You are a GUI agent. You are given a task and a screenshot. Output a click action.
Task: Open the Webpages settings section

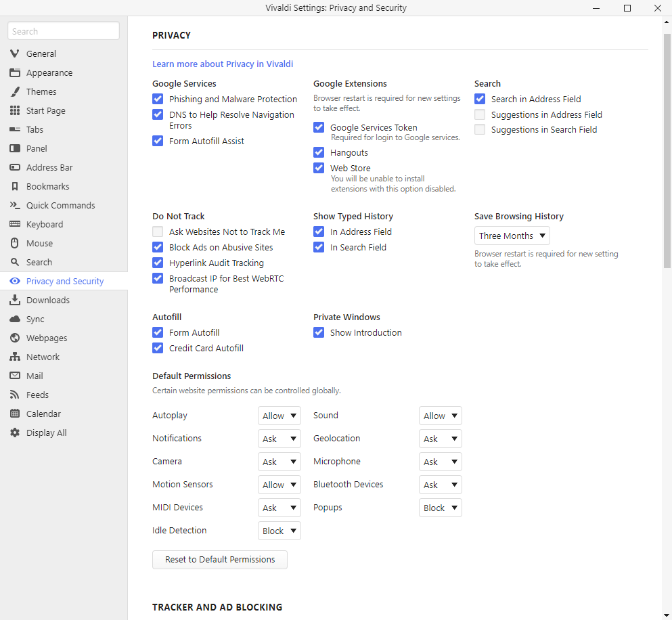(64, 338)
